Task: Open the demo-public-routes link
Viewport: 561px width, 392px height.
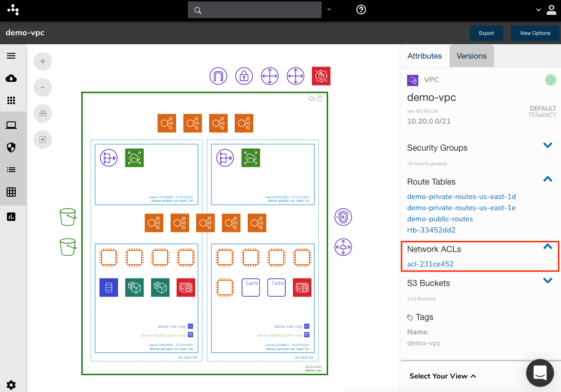Action: click(x=440, y=219)
